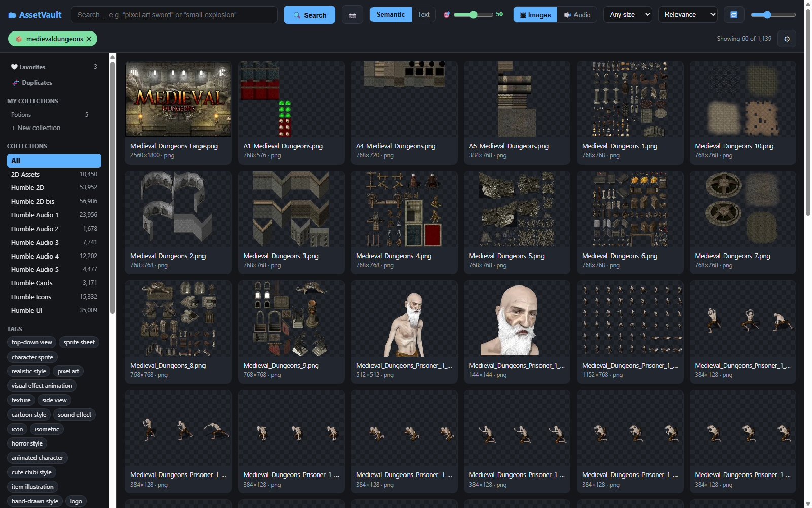This screenshot has height=508, width=812.
Task: Open the 144×144 prisoner head portrait thumbnail
Action: pyautogui.click(x=517, y=319)
